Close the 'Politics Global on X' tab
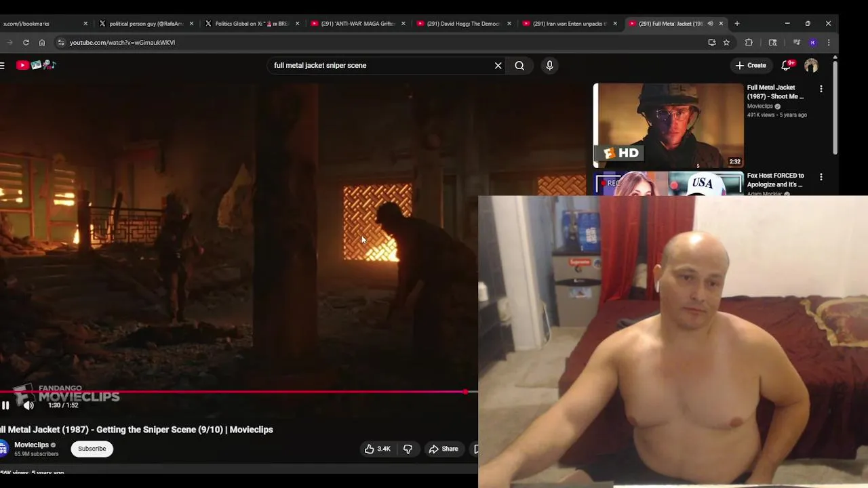This screenshot has height=488, width=868. [x=297, y=24]
